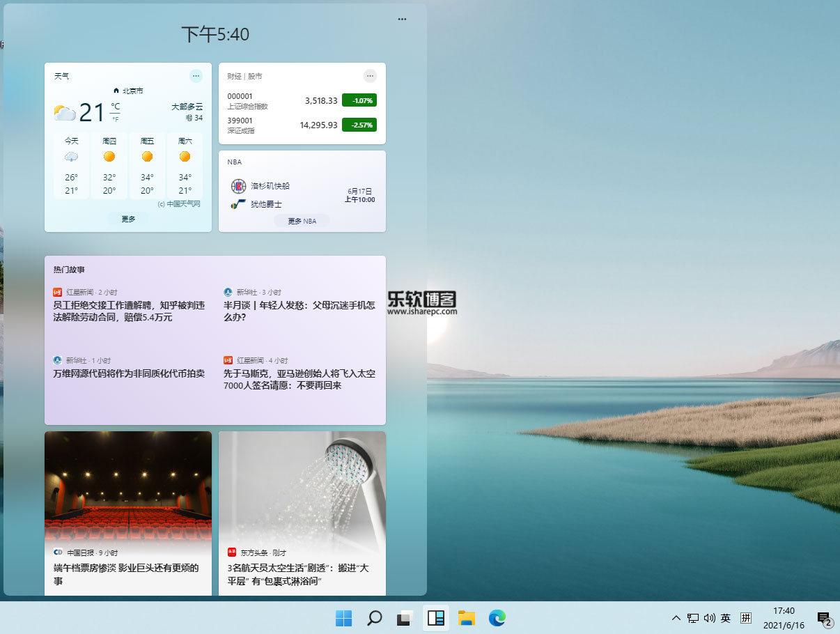Click today's partly cloudy weather icon

(x=65, y=112)
